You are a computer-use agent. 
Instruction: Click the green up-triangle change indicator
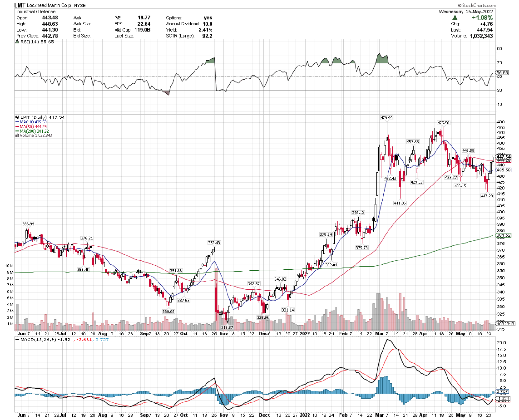click(x=455, y=18)
